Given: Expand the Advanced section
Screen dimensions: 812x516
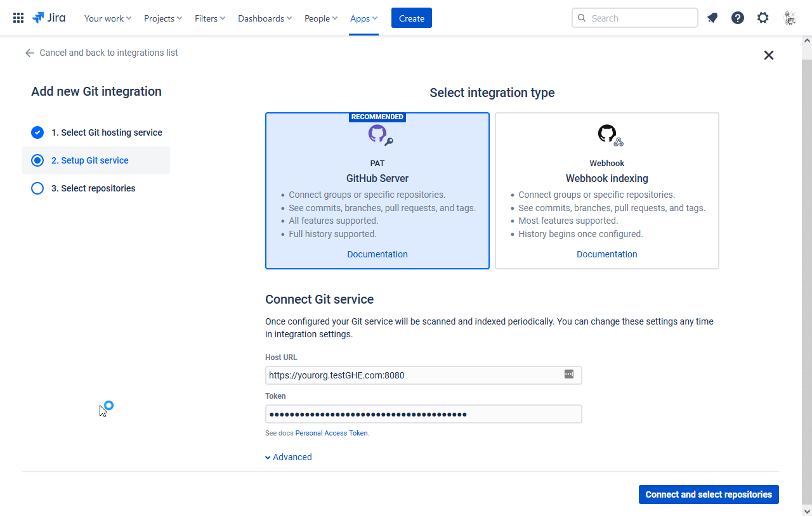Looking at the screenshot, I should pos(289,457).
